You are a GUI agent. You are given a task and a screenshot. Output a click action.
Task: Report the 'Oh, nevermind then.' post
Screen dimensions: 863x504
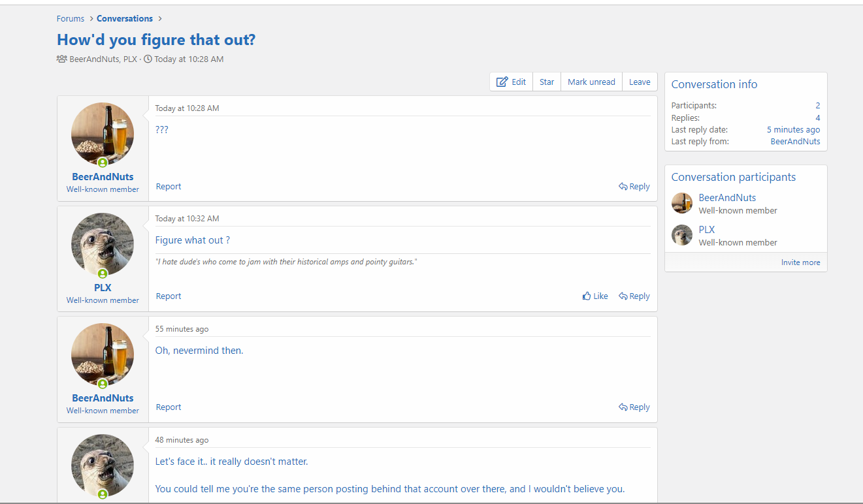(x=169, y=407)
